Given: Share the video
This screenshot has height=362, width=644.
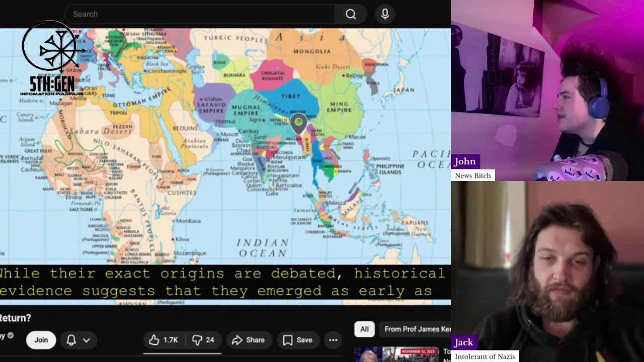Looking at the screenshot, I should click(248, 340).
